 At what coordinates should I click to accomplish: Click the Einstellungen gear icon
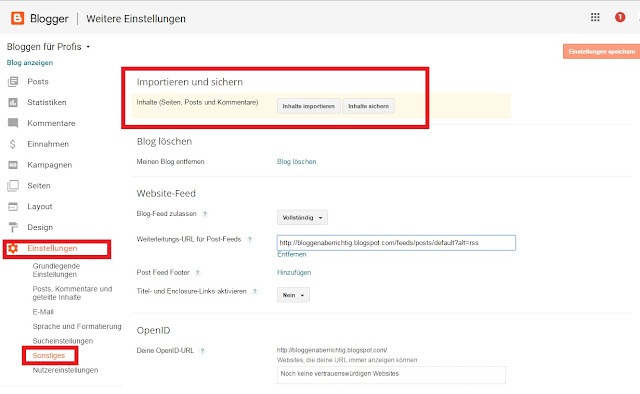click(x=13, y=248)
